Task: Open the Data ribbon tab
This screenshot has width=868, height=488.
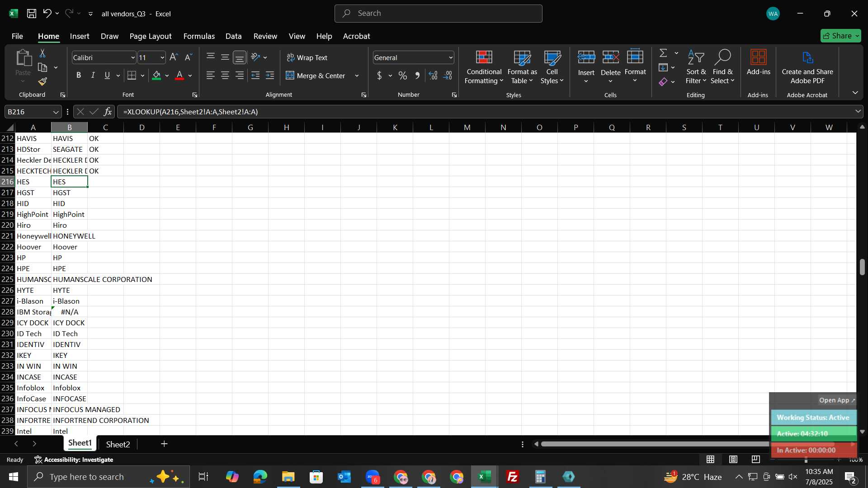Action: click(x=233, y=36)
